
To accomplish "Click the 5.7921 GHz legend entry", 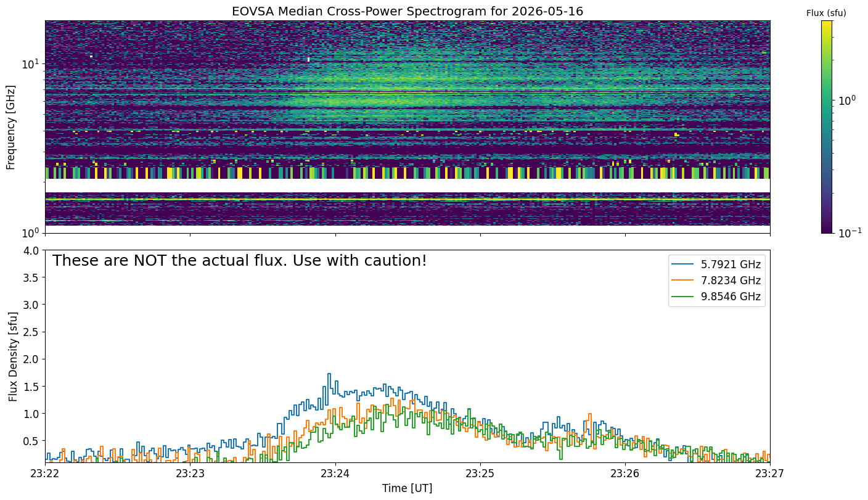I will [717, 264].
